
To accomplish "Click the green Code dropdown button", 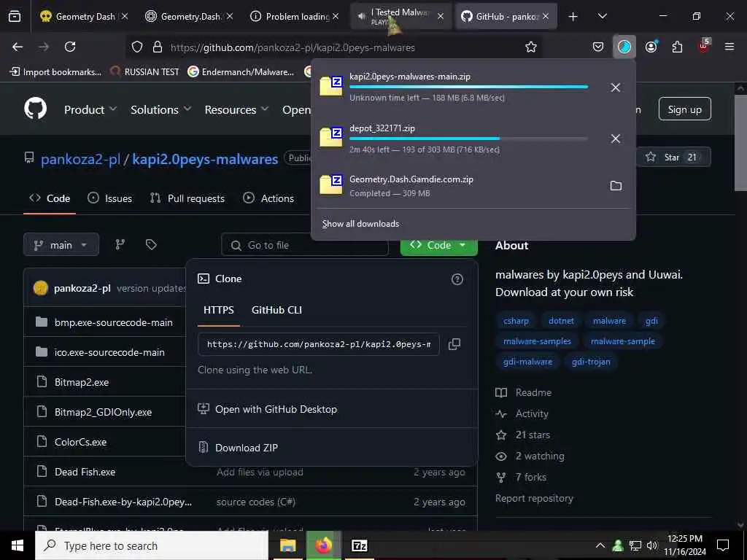I will pyautogui.click(x=438, y=245).
